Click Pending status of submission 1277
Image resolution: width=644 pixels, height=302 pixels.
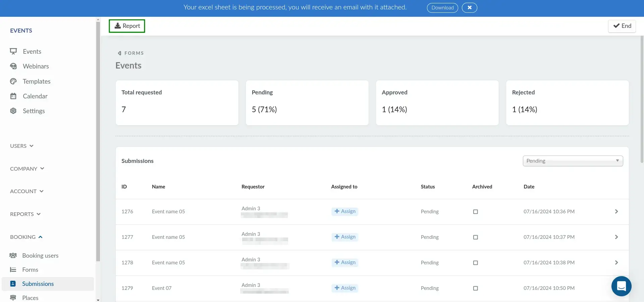coord(430,237)
